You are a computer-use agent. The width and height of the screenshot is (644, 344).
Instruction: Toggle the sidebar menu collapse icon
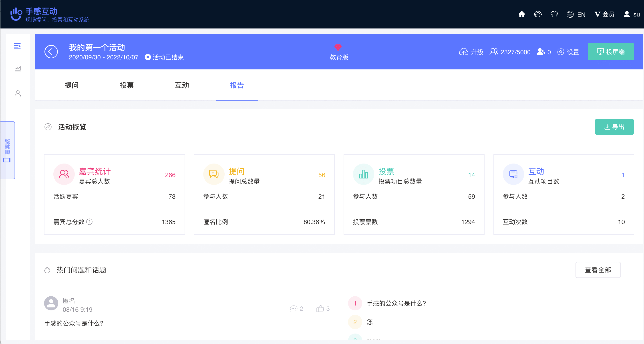pos(17,46)
